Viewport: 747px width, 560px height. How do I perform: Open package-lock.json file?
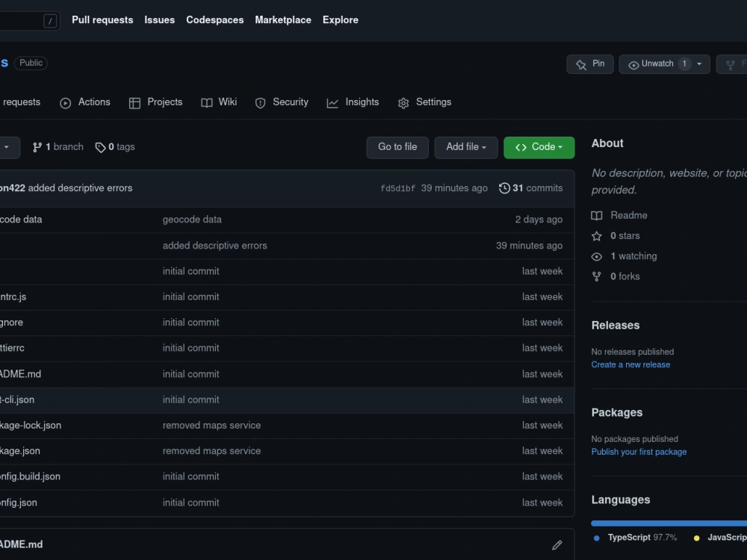pos(31,426)
